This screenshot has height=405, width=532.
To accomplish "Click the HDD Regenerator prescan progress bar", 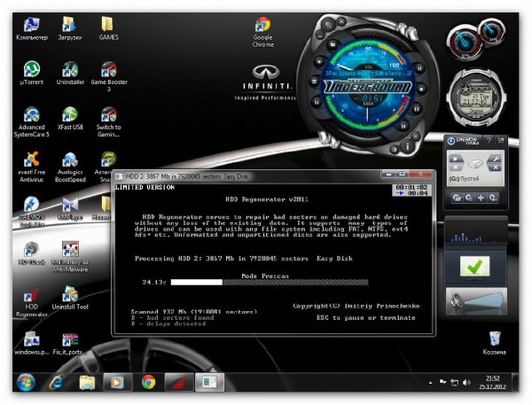I will (270, 282).
